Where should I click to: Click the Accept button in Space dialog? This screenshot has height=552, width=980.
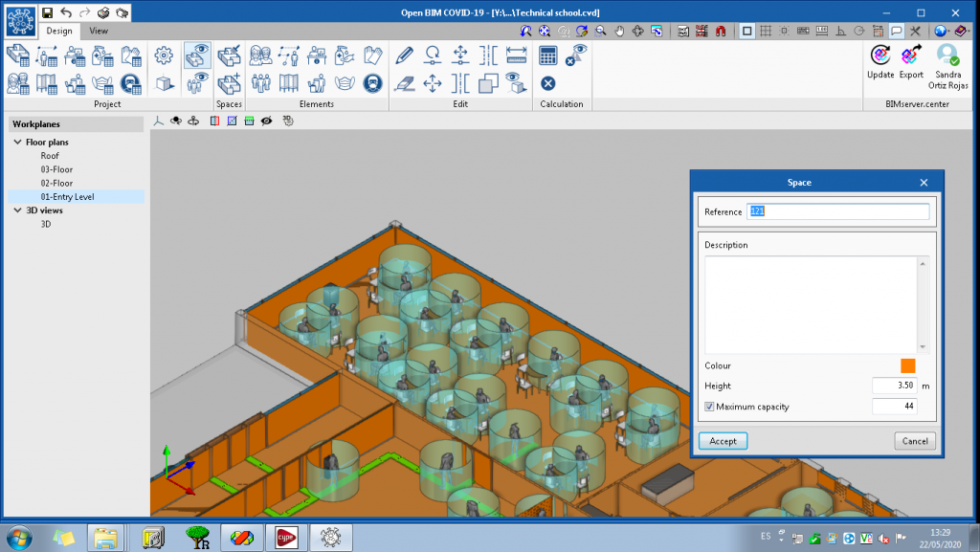724,441
